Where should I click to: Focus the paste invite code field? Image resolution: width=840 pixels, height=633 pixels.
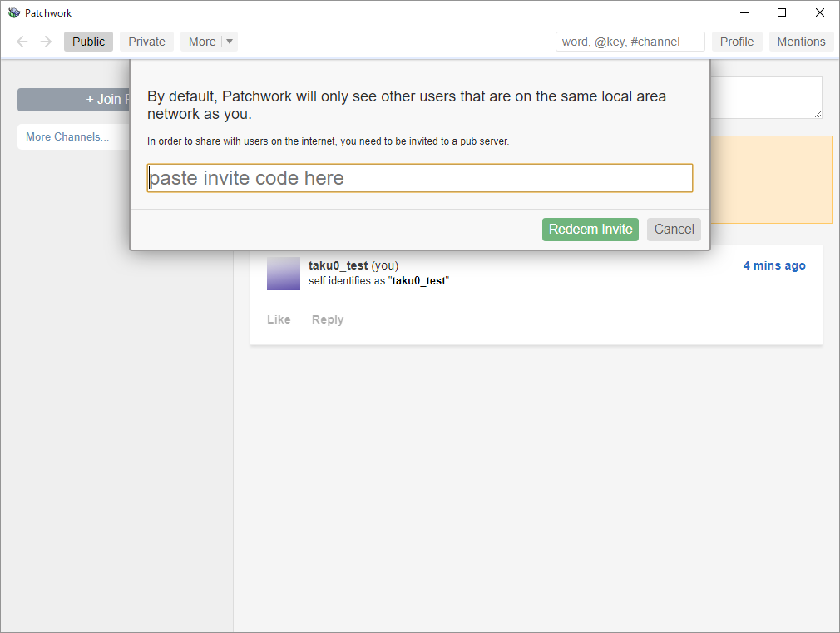pos(420,178)
